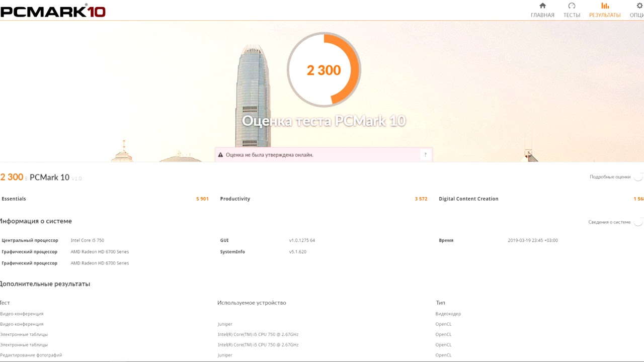The image size is (644, 362).
Task: Select SystemInfo version v5.1.620
Action: pos(298,252)
